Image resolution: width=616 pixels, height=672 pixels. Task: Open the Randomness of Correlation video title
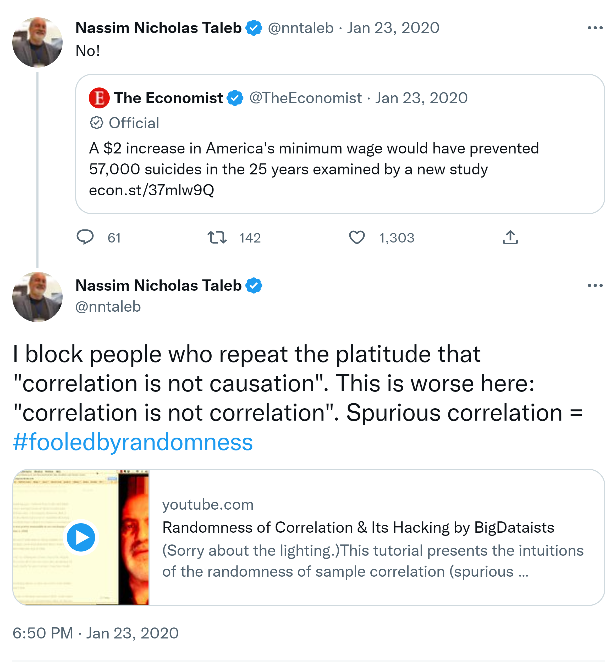point(358,528)
